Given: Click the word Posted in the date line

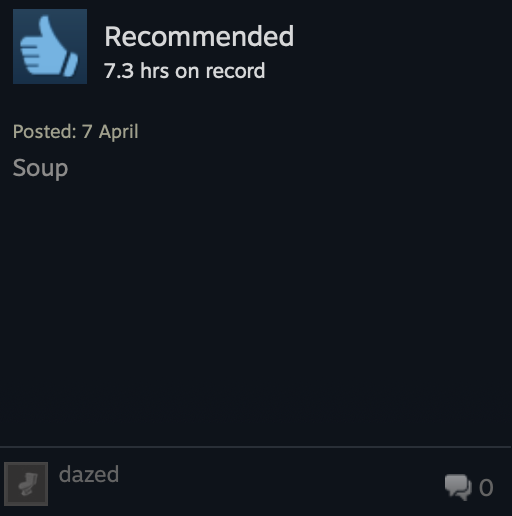Looking at the screenshot, I should 45,131.
